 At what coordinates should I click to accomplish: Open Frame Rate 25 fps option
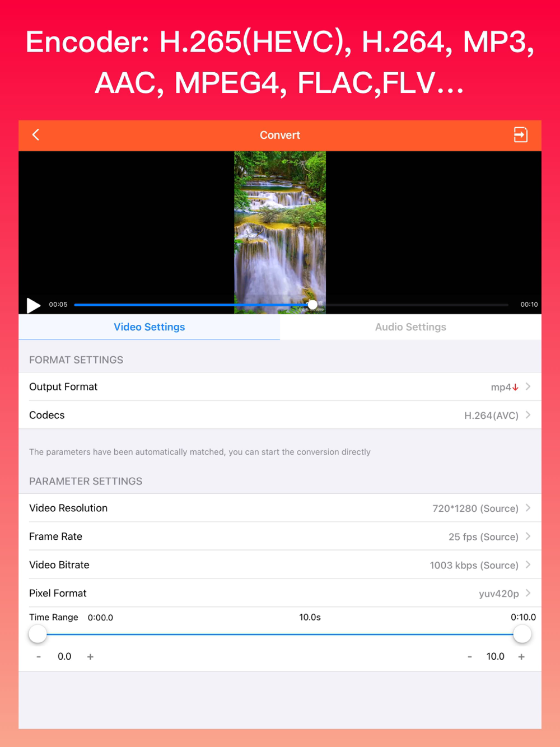coord(280,536)
